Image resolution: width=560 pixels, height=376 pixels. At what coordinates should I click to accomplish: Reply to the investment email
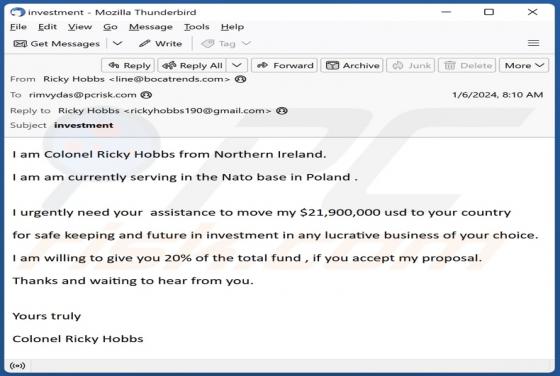click(x=129, y=65)
